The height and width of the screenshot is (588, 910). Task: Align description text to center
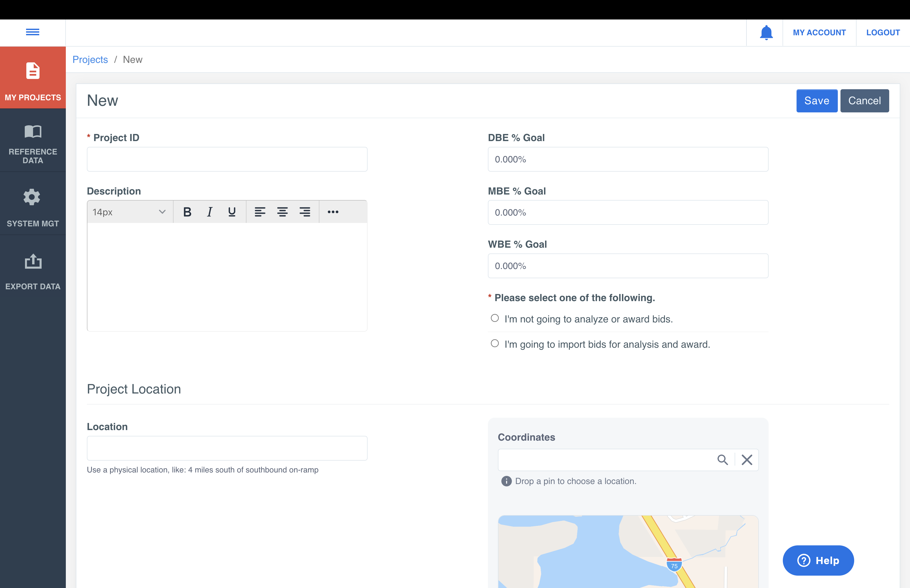click(282, 212)
